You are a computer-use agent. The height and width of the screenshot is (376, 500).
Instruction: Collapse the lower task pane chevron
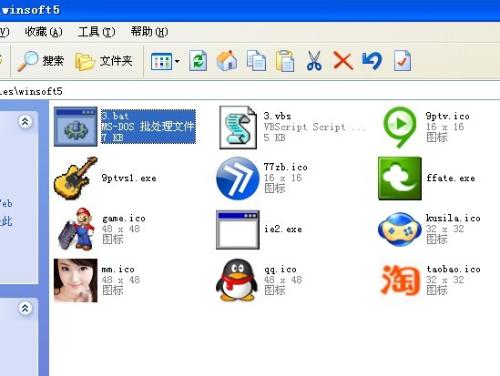pyautogui.click(x=25, y=308)
